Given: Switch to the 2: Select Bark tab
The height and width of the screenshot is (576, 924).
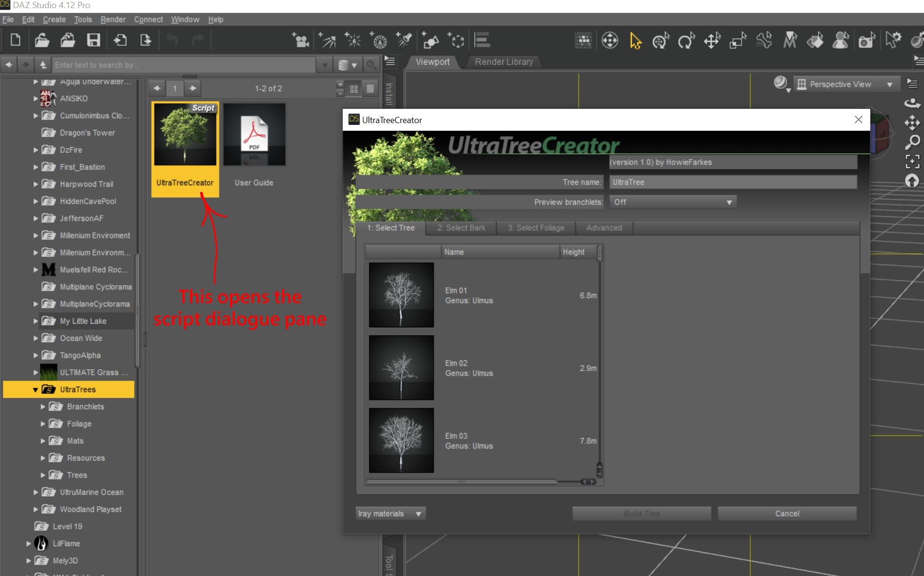Looking at the screenshot, I should coord(461,228).
